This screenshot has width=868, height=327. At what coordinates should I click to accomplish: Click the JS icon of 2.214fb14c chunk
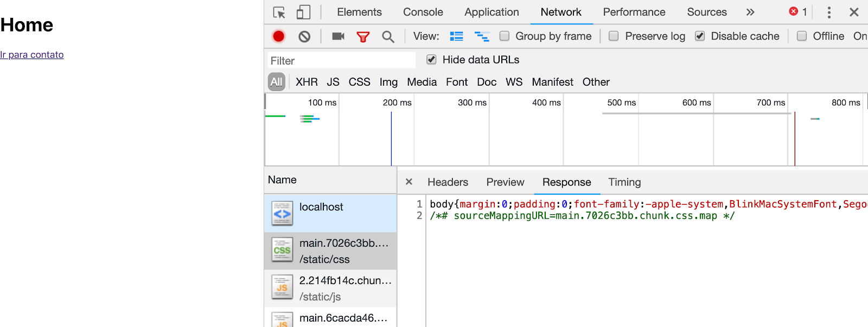pyautogui.click(x=282, y=287)
